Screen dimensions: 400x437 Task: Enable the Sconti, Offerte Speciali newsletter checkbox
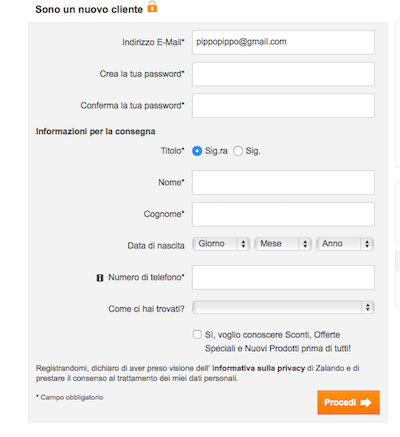197,334
